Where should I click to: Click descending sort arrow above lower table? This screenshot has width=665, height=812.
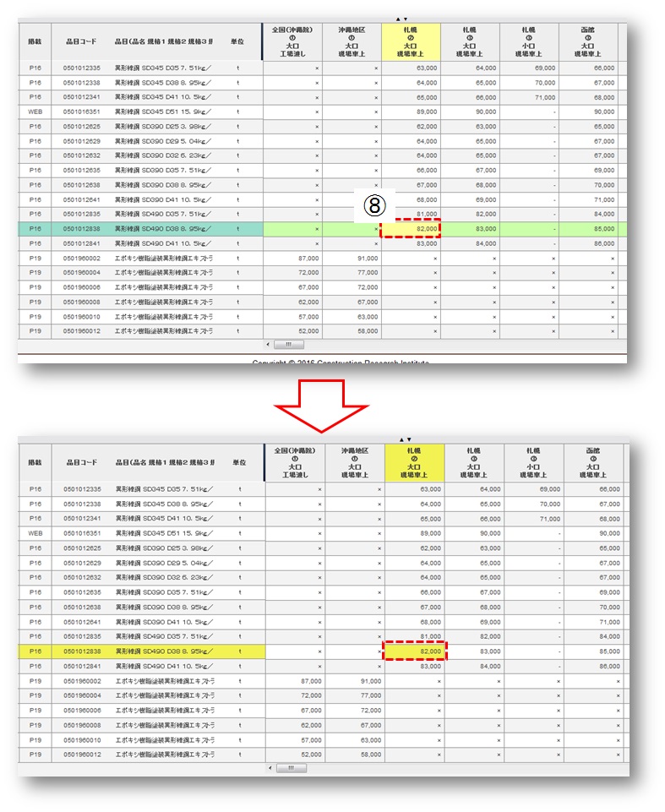pyautogui.click(x=409, y=439)
